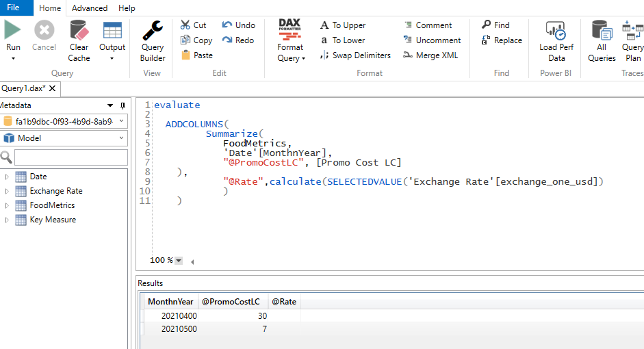Format query with DAX Formatter
This screenshot has width=644, height=349.
[291, 41]
